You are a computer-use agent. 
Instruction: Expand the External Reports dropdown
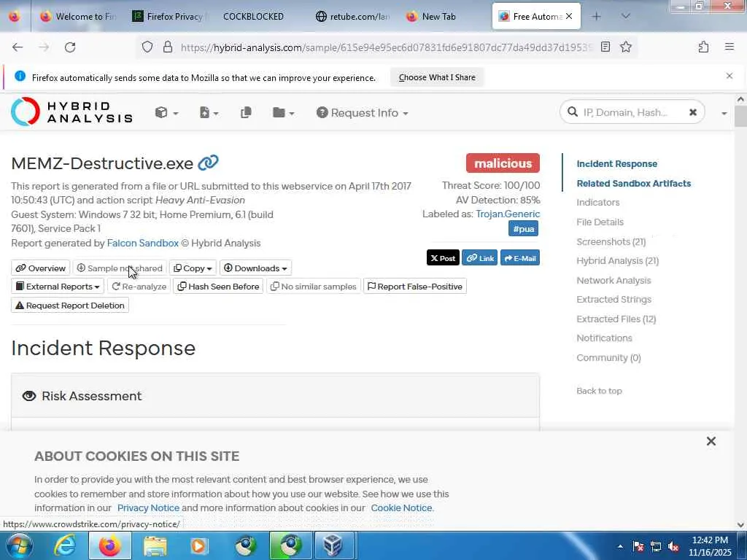[x=58, y=286]
